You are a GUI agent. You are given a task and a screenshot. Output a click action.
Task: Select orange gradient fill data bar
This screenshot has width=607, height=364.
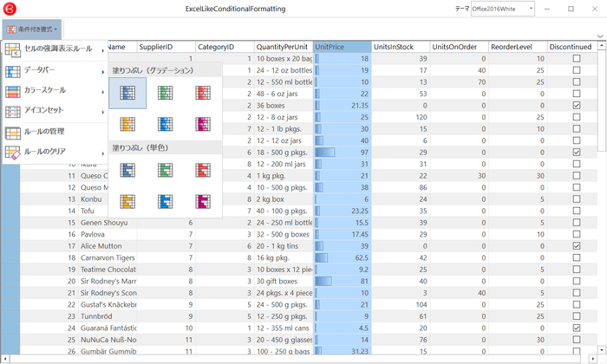(127, 124)
